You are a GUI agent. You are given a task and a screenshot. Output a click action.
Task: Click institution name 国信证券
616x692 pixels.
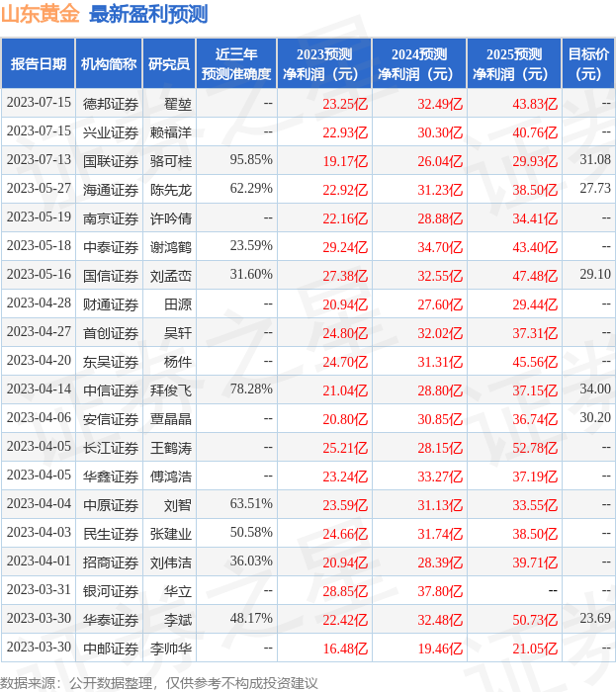click(x=111, y=276)
